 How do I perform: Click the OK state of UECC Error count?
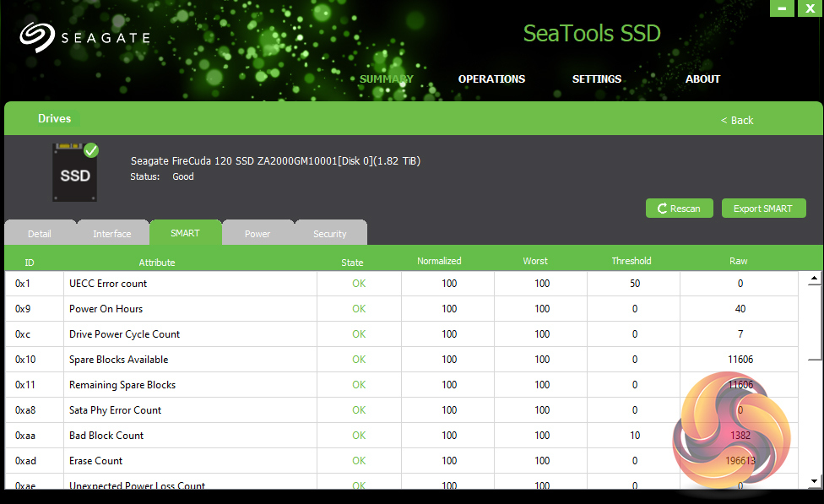click(x=359, y=284)
